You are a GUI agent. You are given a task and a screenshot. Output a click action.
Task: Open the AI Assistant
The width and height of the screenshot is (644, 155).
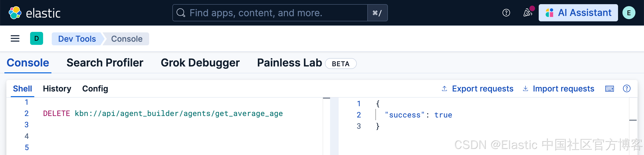click(x=578, y=13)
